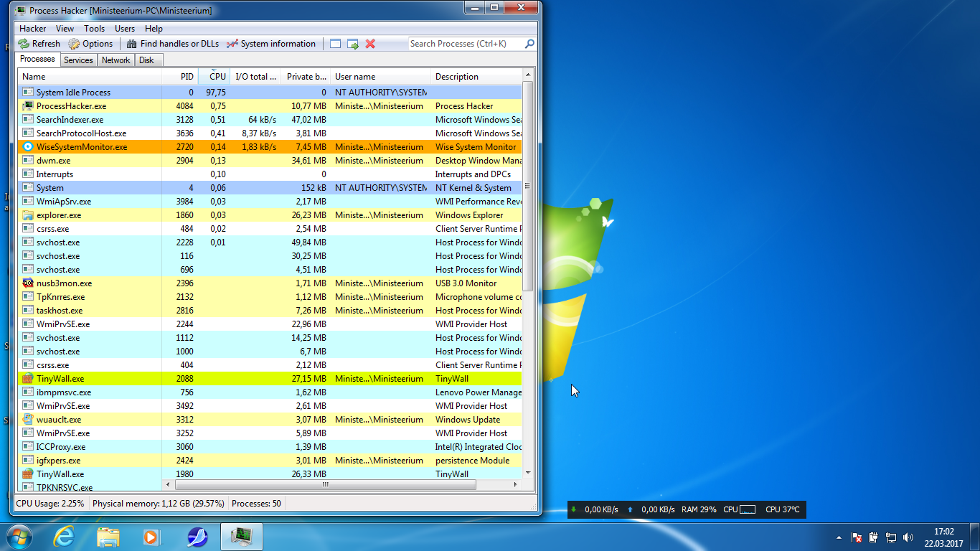Click the WiseSystemMonitor.exe blue circle icon

pos(28,147)
